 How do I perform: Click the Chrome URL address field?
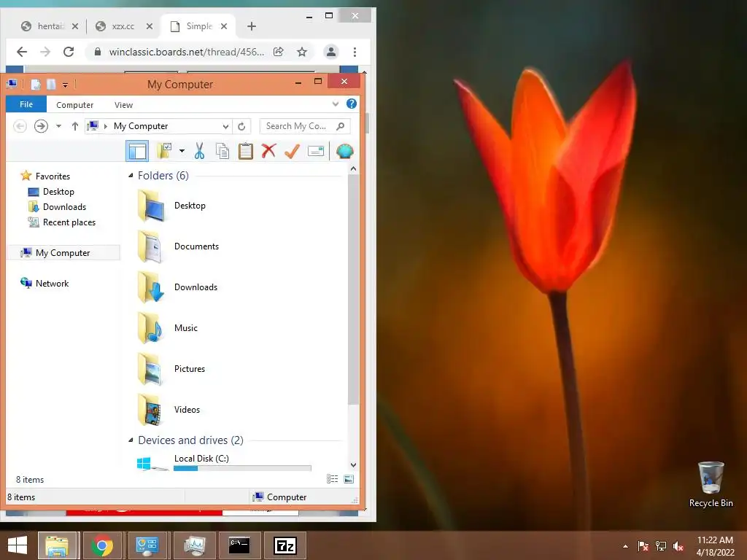186,52
